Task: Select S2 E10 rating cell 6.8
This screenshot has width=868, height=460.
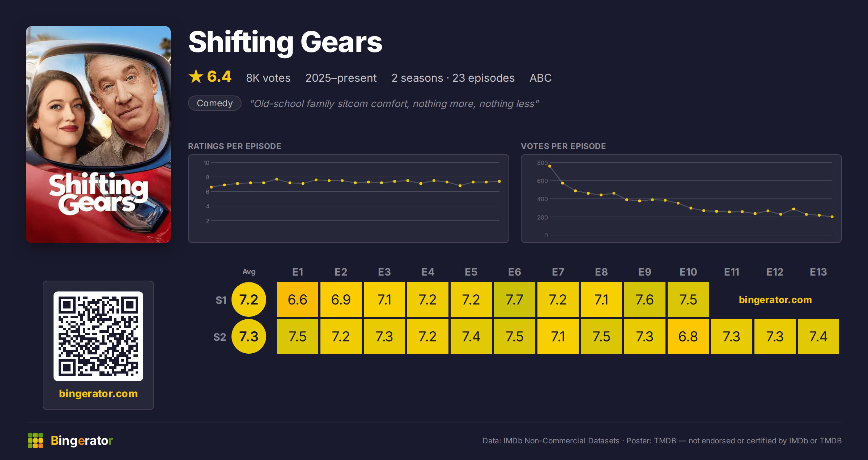Action: (688, 336)
